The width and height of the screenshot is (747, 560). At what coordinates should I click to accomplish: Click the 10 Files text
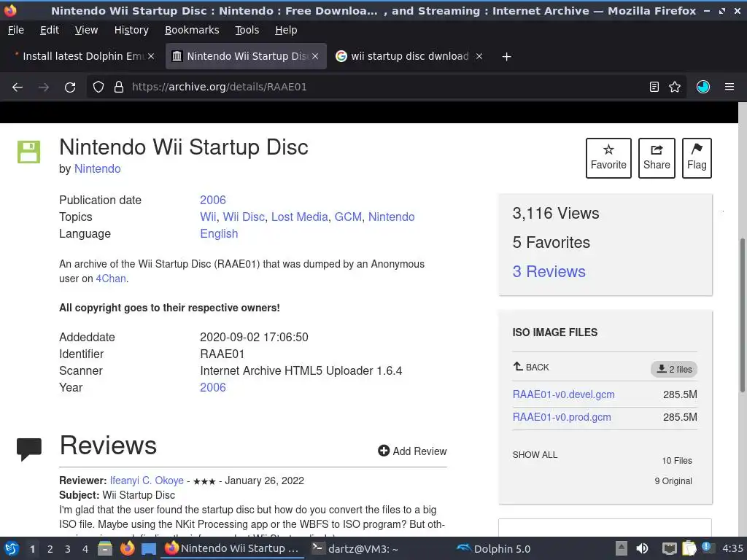(x=676, y=461)
